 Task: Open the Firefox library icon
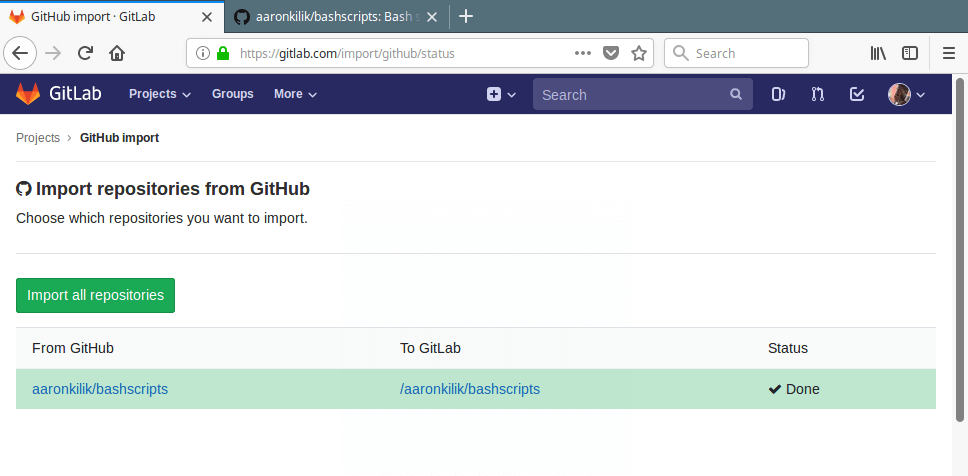pos(878,53)
